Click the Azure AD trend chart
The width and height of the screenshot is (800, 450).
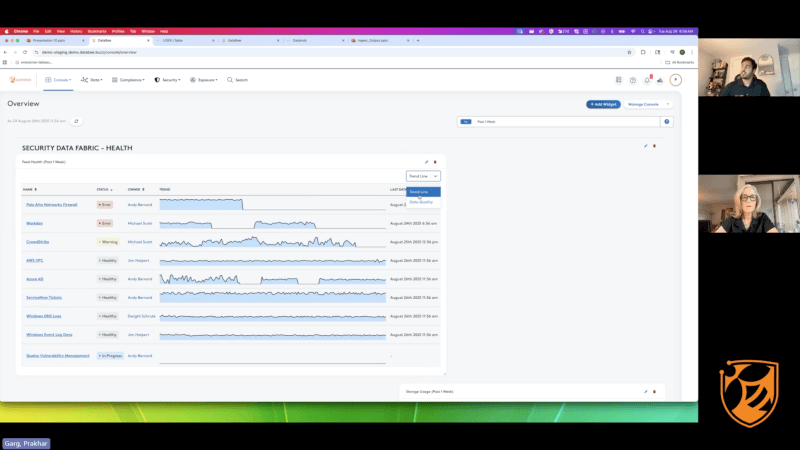coord(272,279)
